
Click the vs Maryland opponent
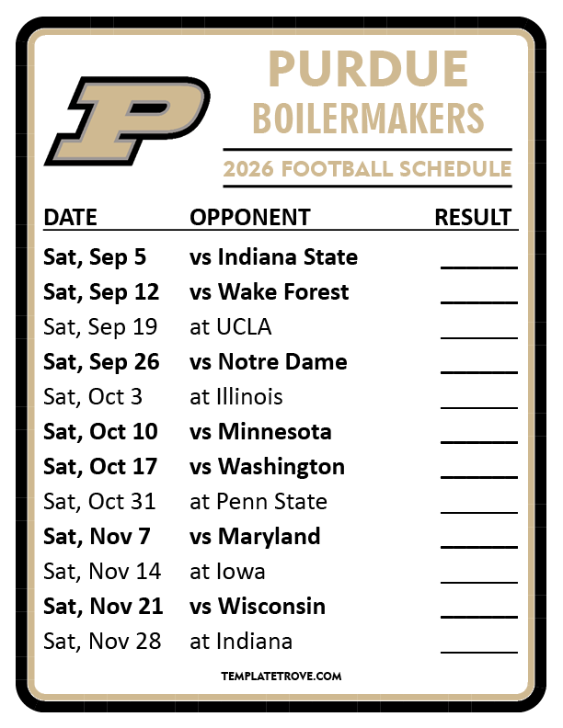(x=255, y=536)
